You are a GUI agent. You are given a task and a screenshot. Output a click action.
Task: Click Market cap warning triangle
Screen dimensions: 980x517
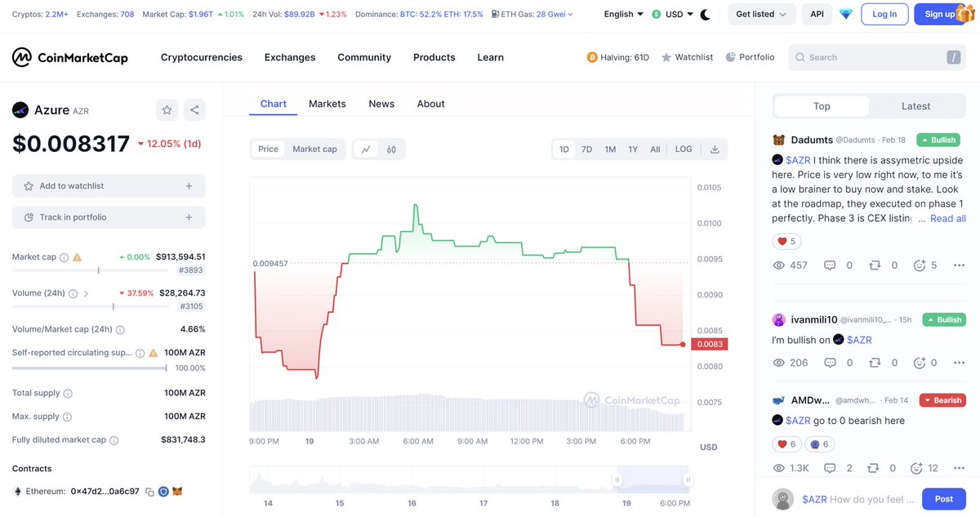pos(78,257)
